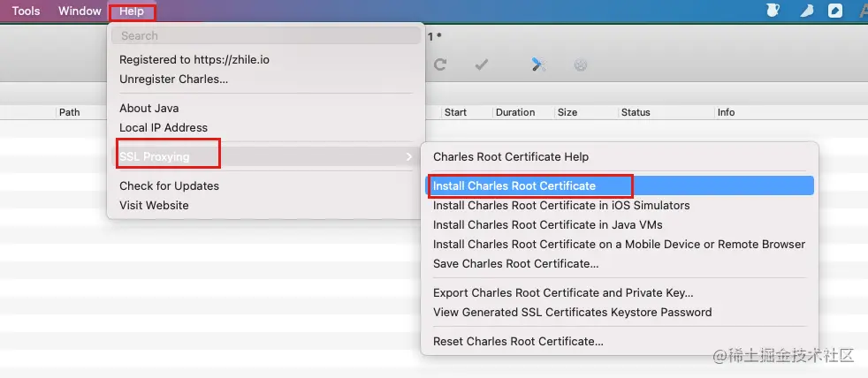Click the feather menu bar icon
This screenshot has width=868, height=378.
tap(807, 11)
